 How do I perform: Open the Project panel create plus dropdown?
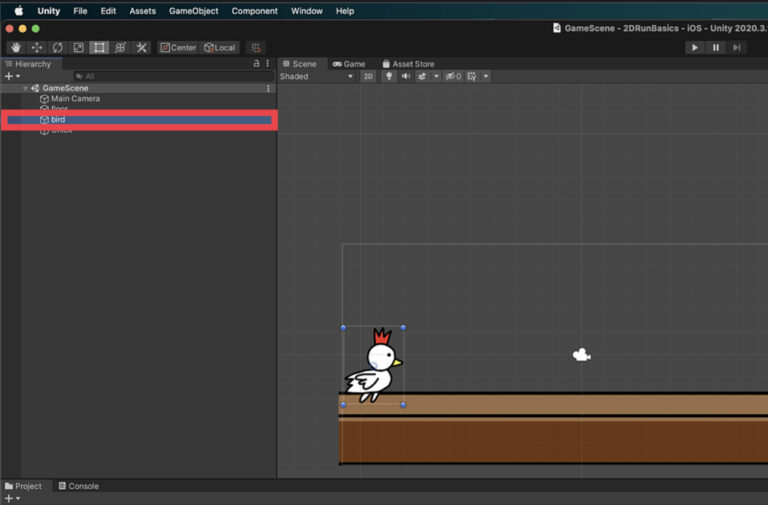point(12,498)
